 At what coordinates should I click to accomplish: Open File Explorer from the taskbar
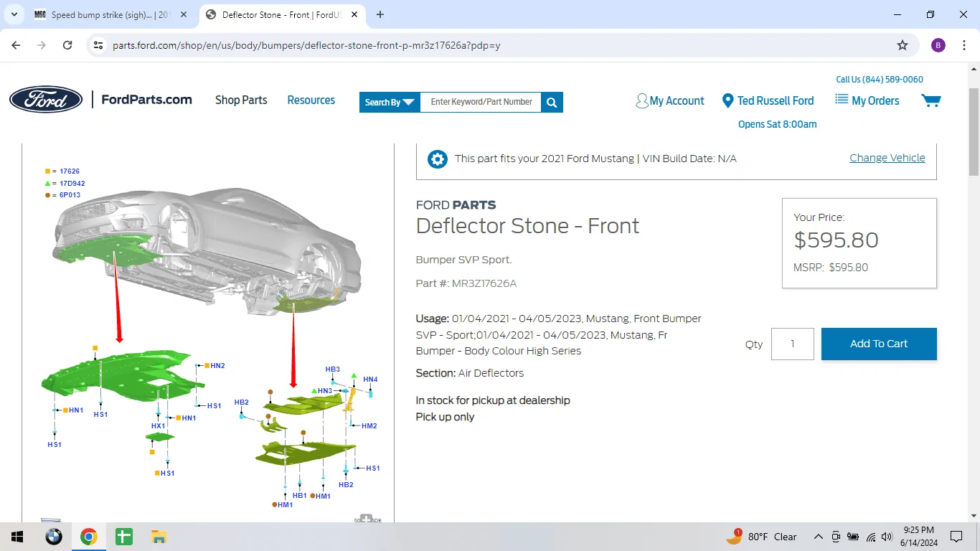(159, 537)
